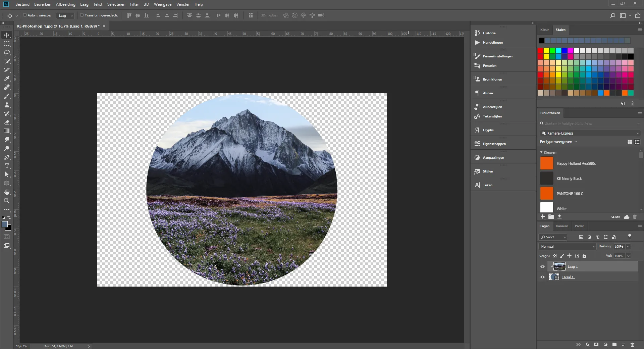Screen dimensions: 644x349
Task: Enable the Autom. selectie checkbox
Action: (25, 15)
